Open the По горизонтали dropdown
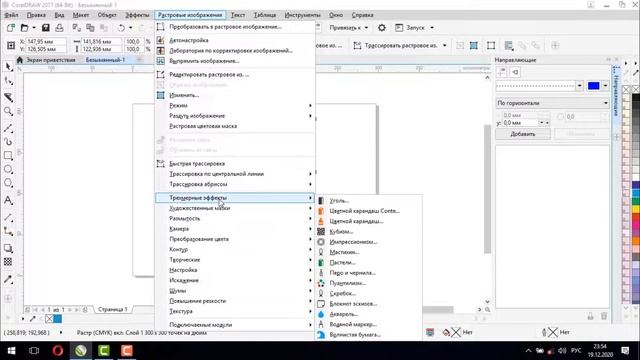640x360 pixels. coord(552,103)
